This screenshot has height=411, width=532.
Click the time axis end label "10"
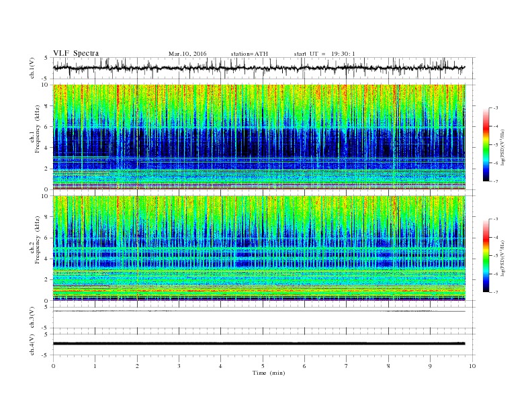click(472, 366)
